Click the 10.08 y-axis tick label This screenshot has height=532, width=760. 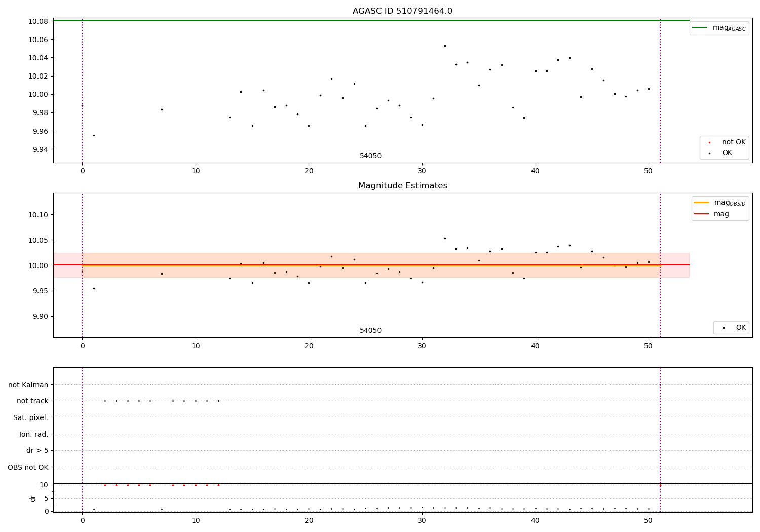38,21
